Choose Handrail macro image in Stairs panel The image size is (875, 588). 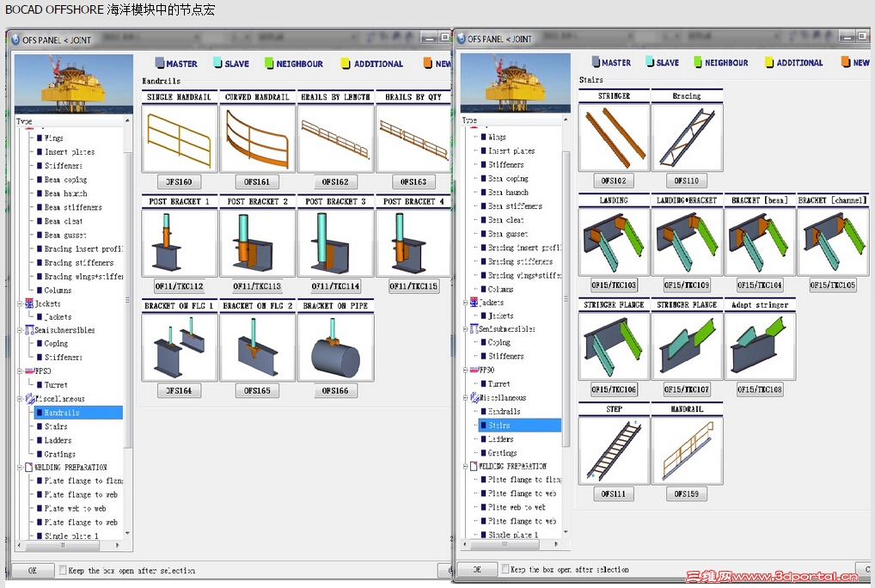[687, 450]
